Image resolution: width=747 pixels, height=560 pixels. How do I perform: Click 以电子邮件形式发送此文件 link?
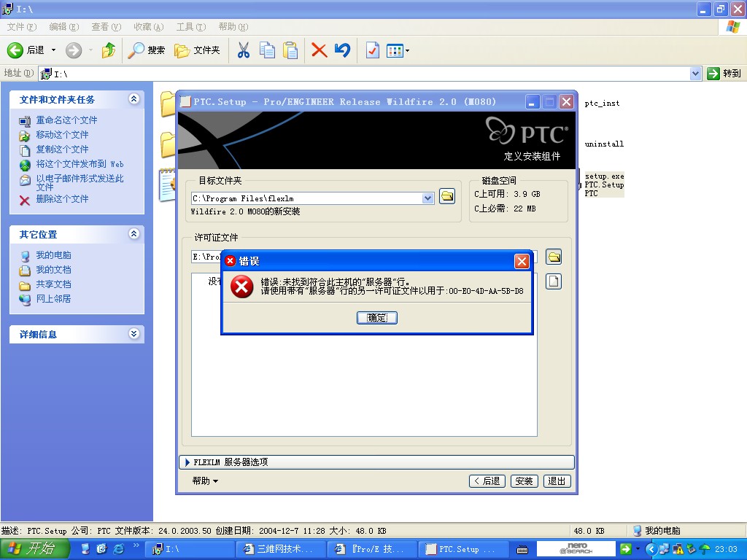coord(80,182)
